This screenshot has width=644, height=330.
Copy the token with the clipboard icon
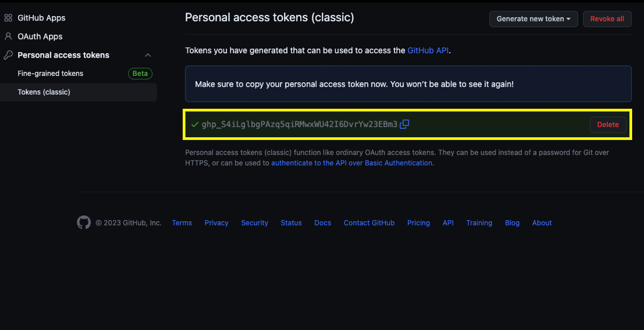pos(404,124)
